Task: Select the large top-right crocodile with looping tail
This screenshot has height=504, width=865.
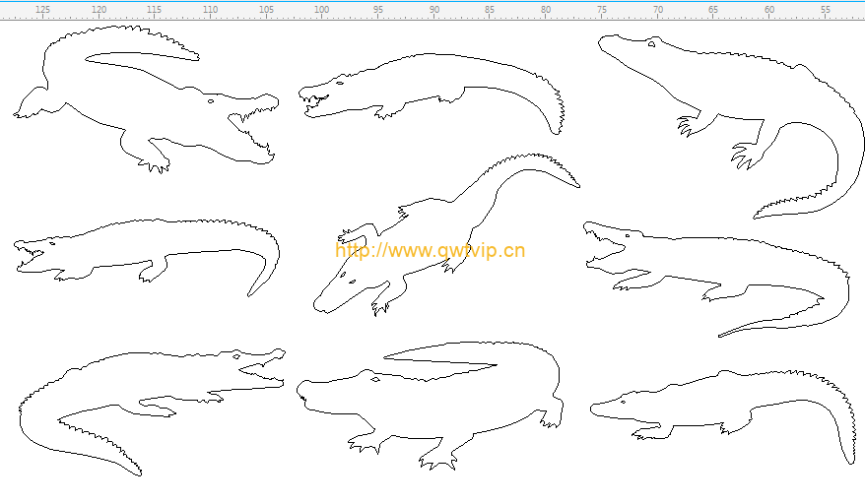Action: coord(731,126)
